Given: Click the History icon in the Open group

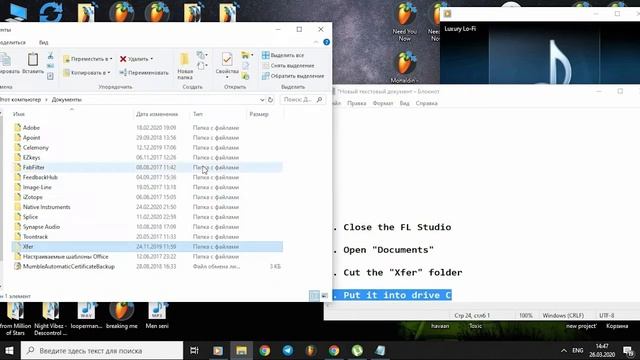Looking at the screenshot, I should (245, 76).
